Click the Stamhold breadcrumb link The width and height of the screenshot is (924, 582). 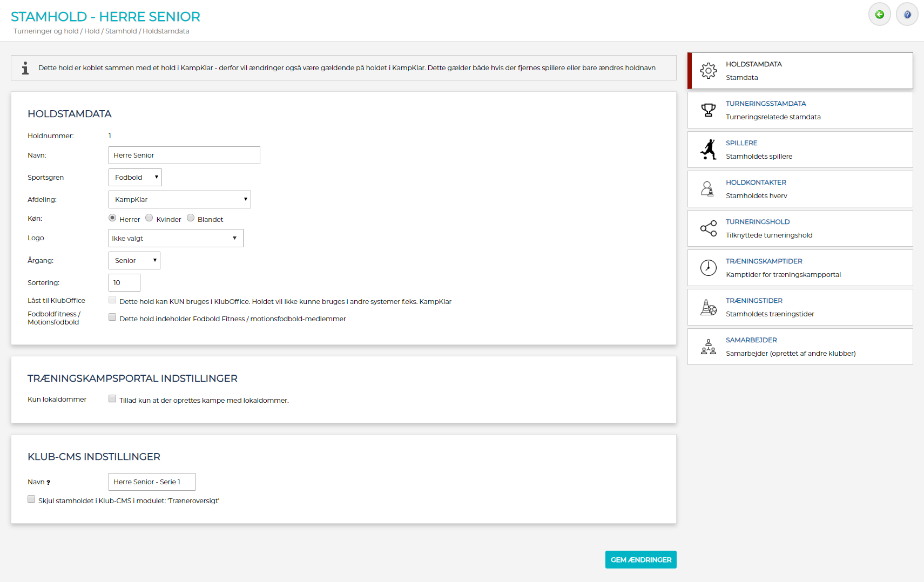pos(121,31)
